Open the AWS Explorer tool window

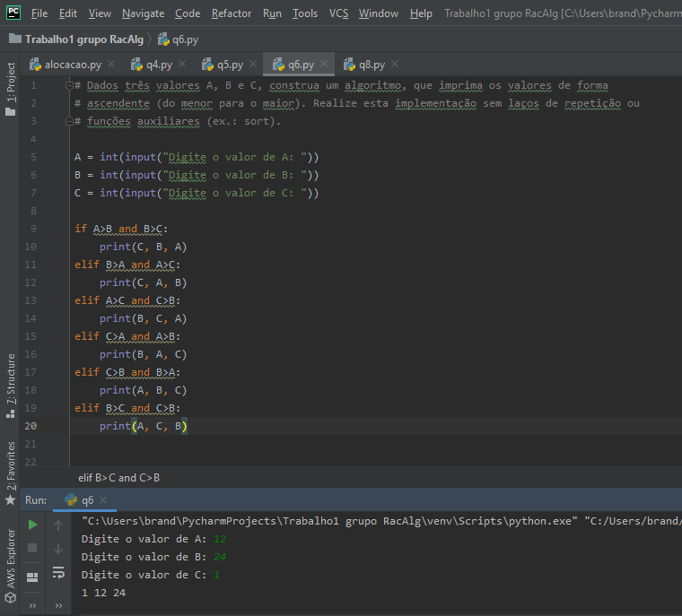point(11,566)
